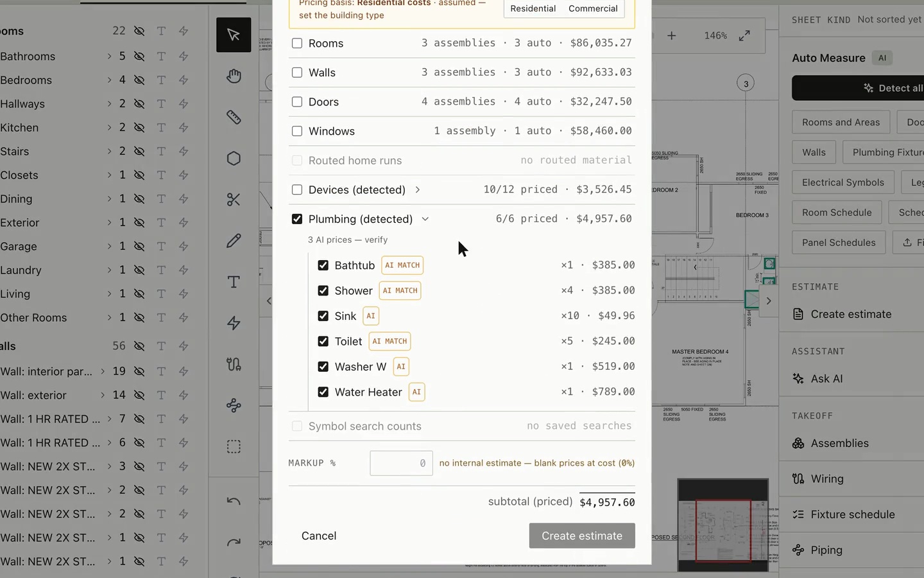
Task: Expand the Devices (detected) section
Action: point(418,189)
